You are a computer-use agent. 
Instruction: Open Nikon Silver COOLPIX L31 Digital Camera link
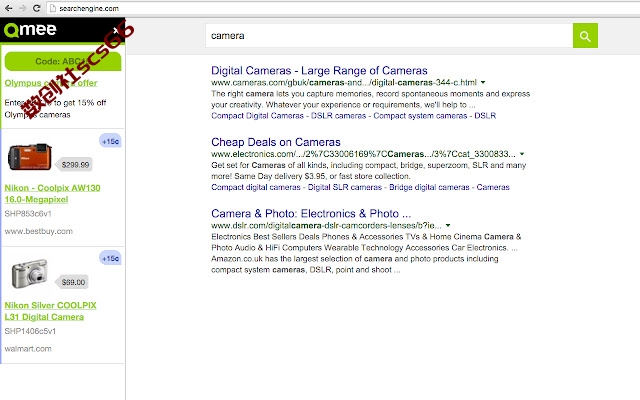pyautogui.click(x=51, y=311)
